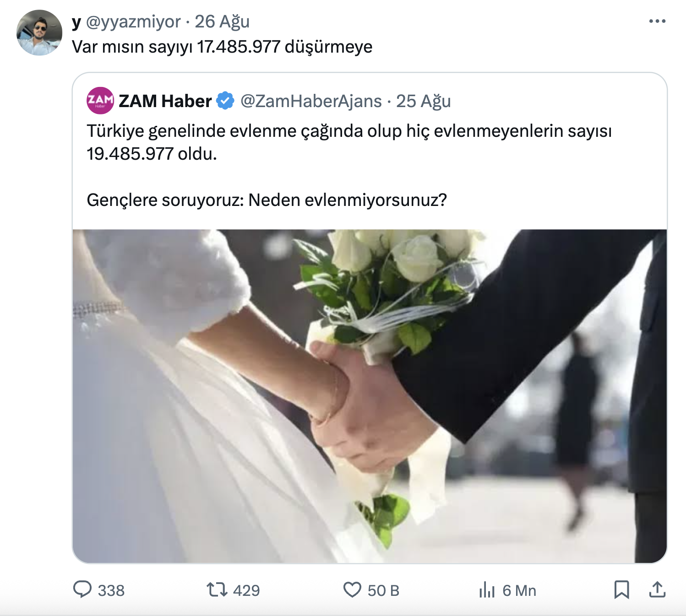The height and width of the screenshot is (616, 686).
Task: Open the 26 Ağu timestamp
Action: pos(222,22)
